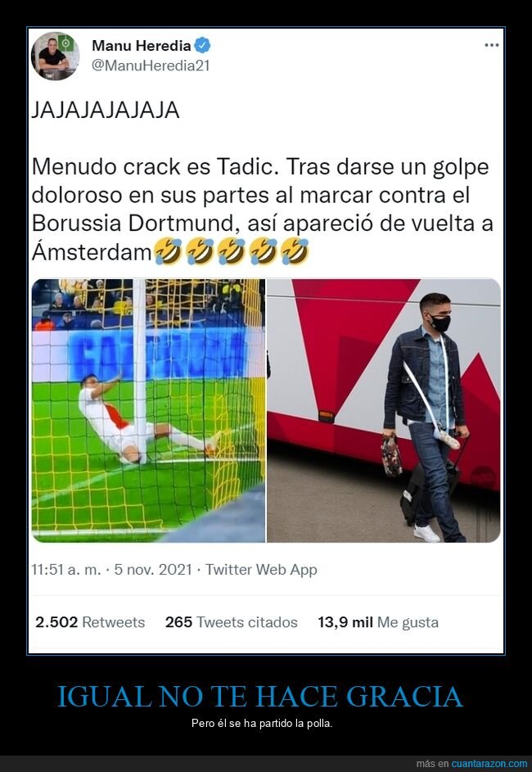This screenshot has height=772, width=532.
Task: Click the first laughing emoji
Action: coord(169,251)
